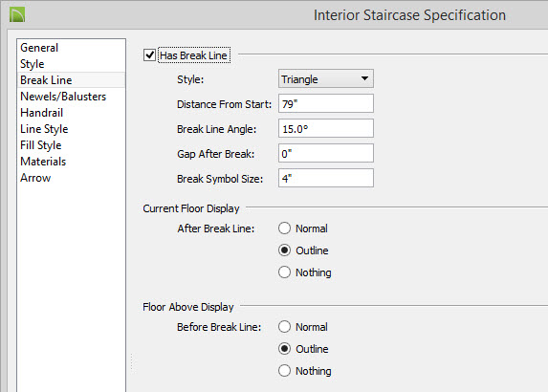Click the Distance From Start field

pos(326,104)
